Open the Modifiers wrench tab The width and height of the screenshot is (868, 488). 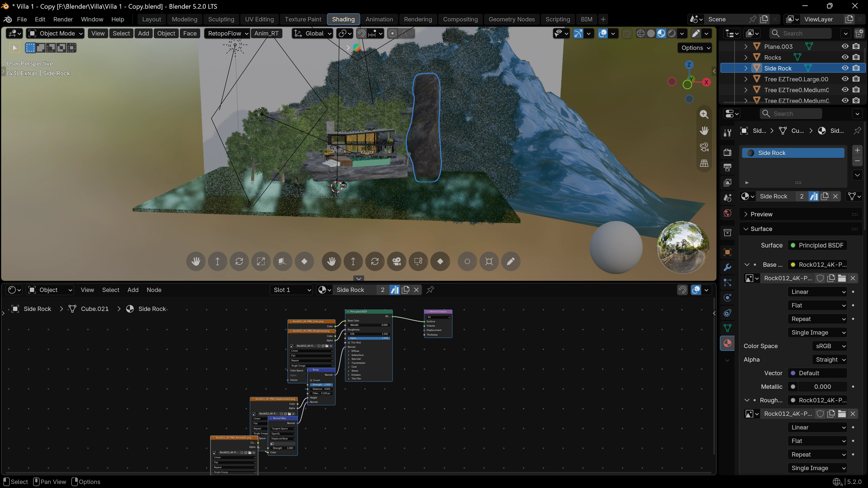click(727, 267)
